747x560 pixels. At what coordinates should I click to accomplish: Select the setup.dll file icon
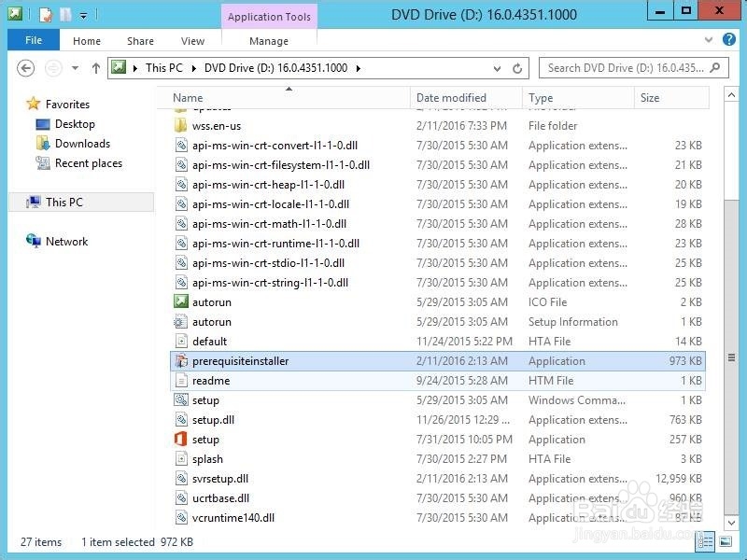181,420
